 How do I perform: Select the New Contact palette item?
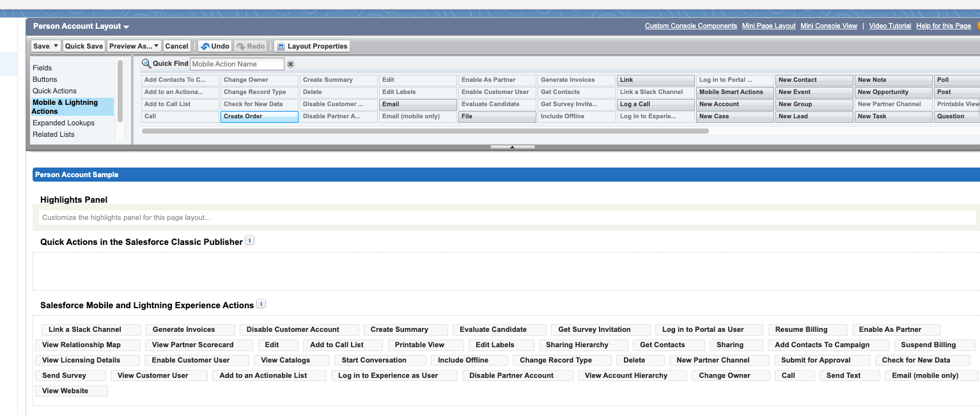[x=814, y=80]
